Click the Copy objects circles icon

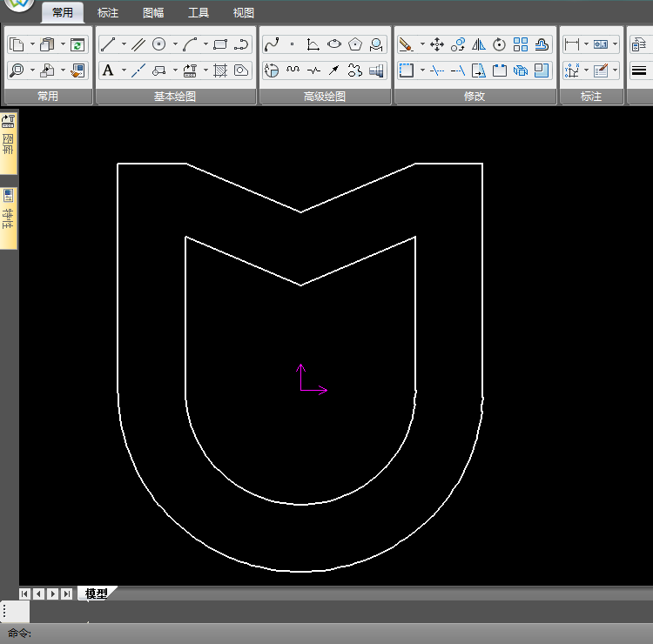click(x=458, y=44)
